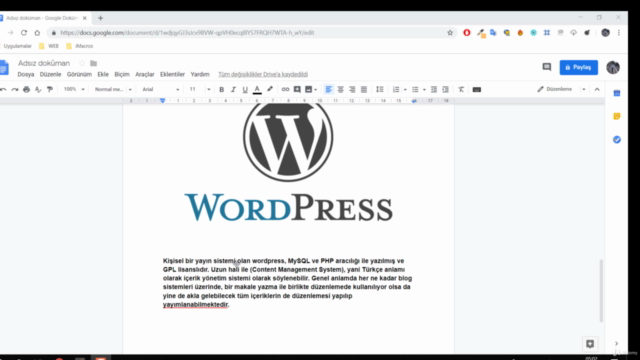Screen dimensions: 640x360
Task: Open the WEB bookmarks folder
Action: pos(49,46)
